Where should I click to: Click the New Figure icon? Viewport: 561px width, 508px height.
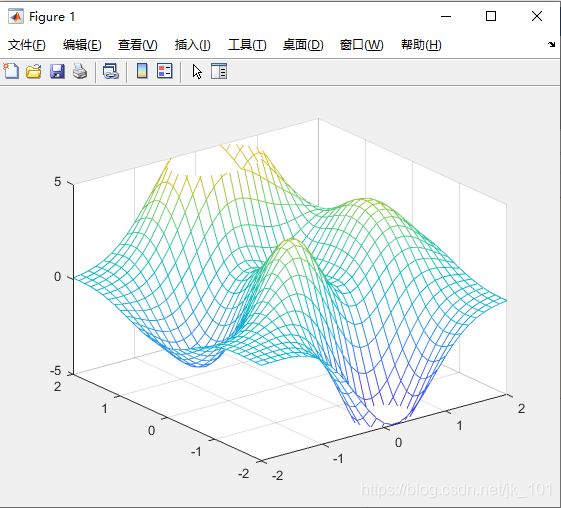[11, 71]
